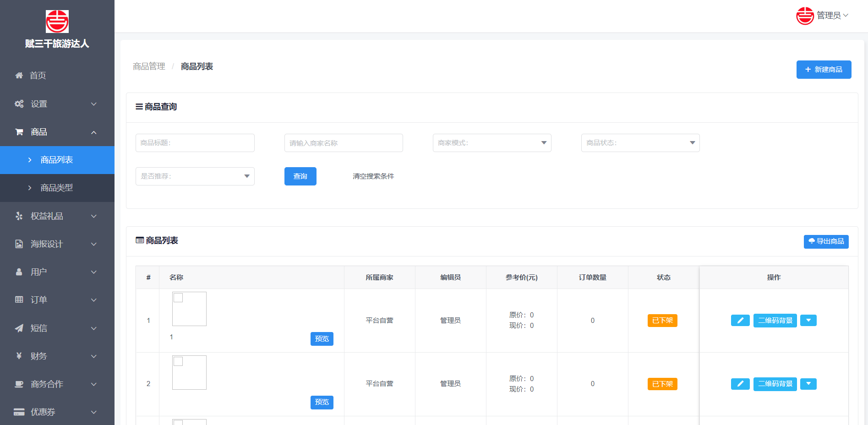Click the pencil edit icon in row 2
The width and height of the screenshot is (868, 425).
point(740,384)
